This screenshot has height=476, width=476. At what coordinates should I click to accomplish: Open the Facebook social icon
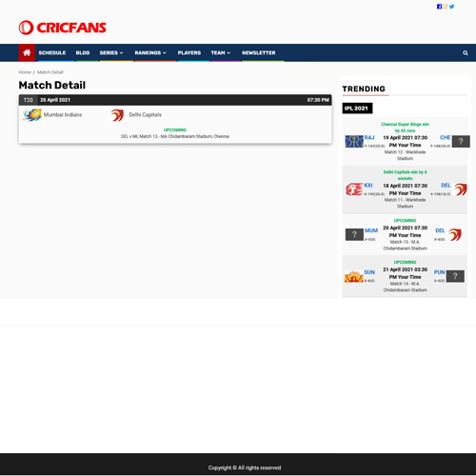(439, 7)
